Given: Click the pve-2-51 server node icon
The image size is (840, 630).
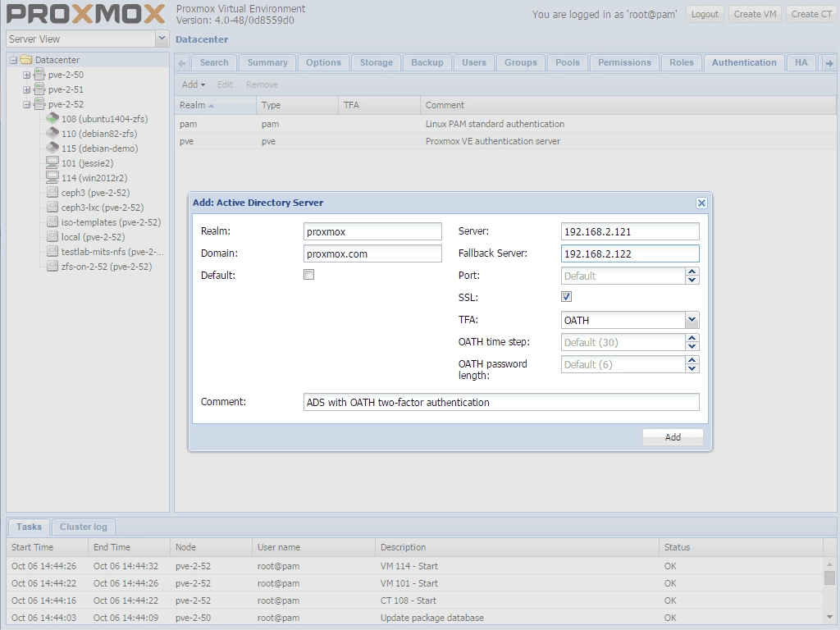Looking at the screenshot, I should pos(39,89).
